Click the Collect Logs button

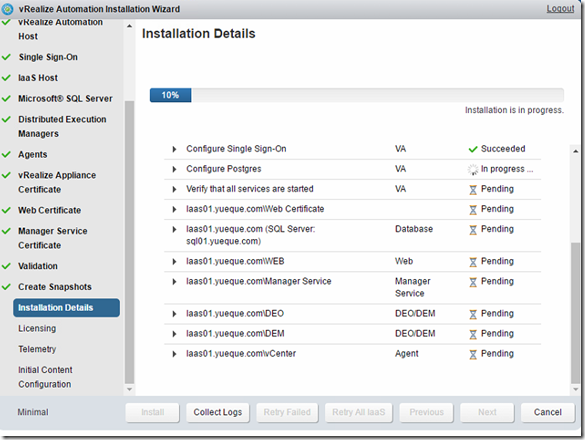[x=218, y=412]
